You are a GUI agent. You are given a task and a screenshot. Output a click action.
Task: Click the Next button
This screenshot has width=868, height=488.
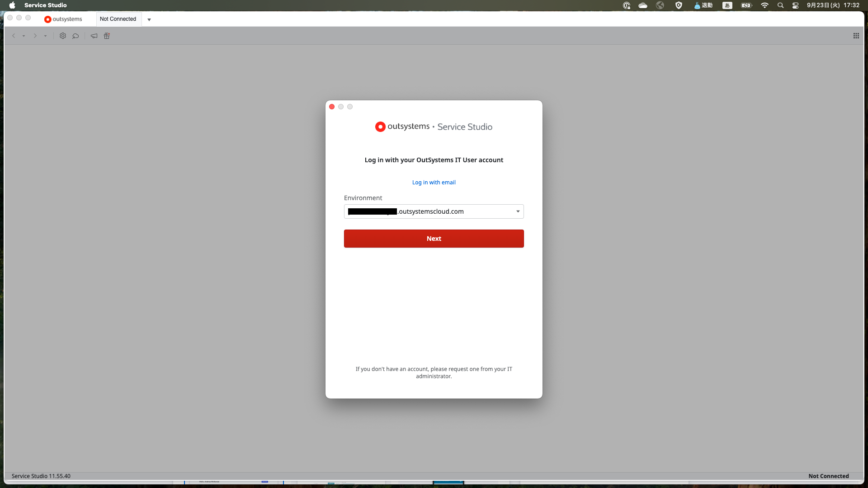pyautogui.click(x=434, y=238)
